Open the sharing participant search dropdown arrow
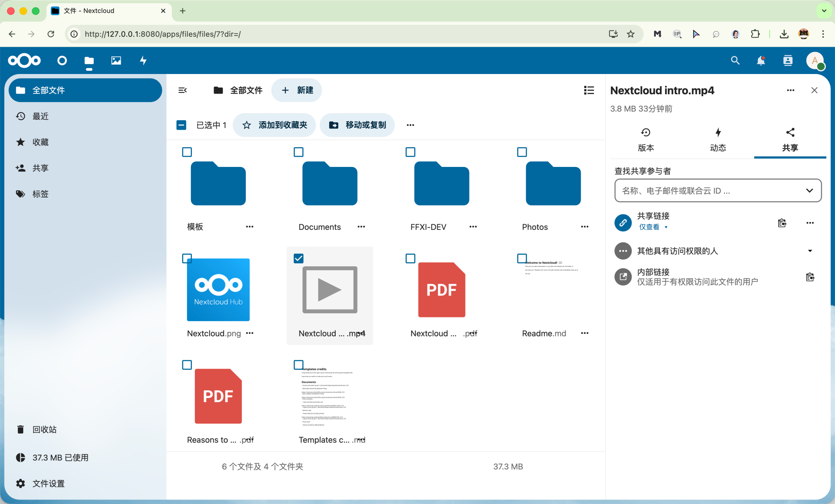Image resolution: width=835 pixels, height=504 pixels. pos(809,191)
